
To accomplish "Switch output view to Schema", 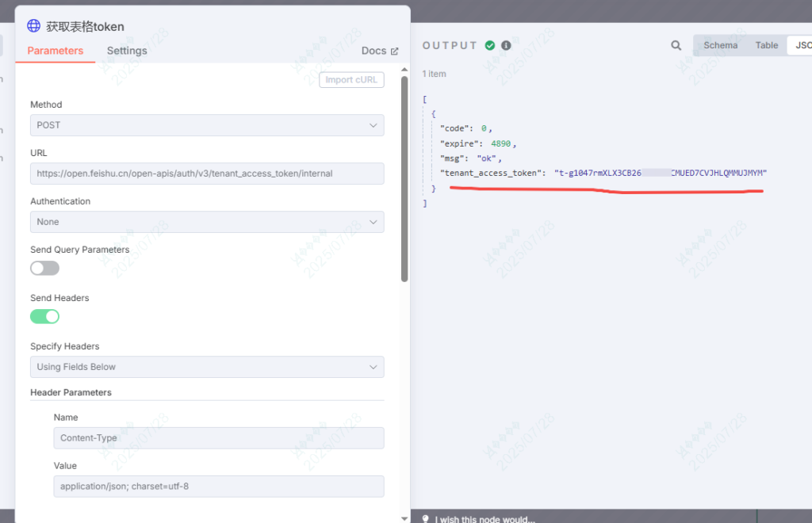I will coord(720,45).
